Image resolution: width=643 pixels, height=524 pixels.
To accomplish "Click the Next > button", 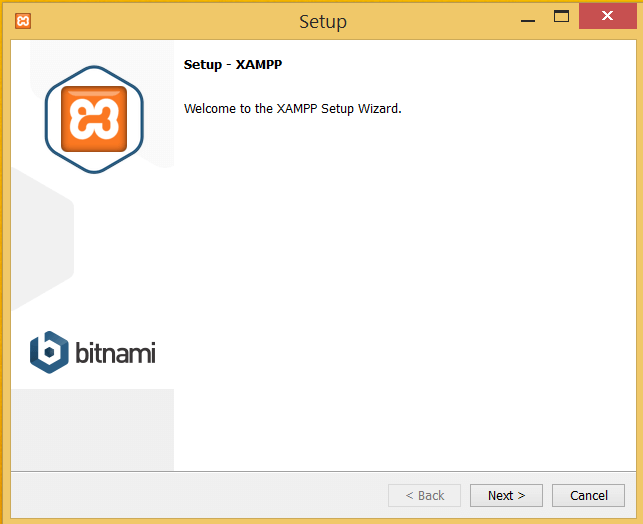I will point(506,495).
